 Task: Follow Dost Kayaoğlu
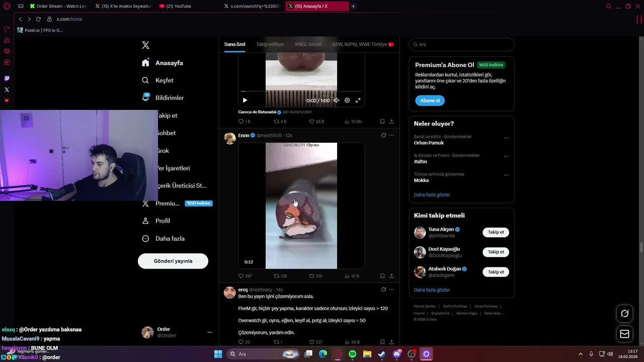[496, 252]
